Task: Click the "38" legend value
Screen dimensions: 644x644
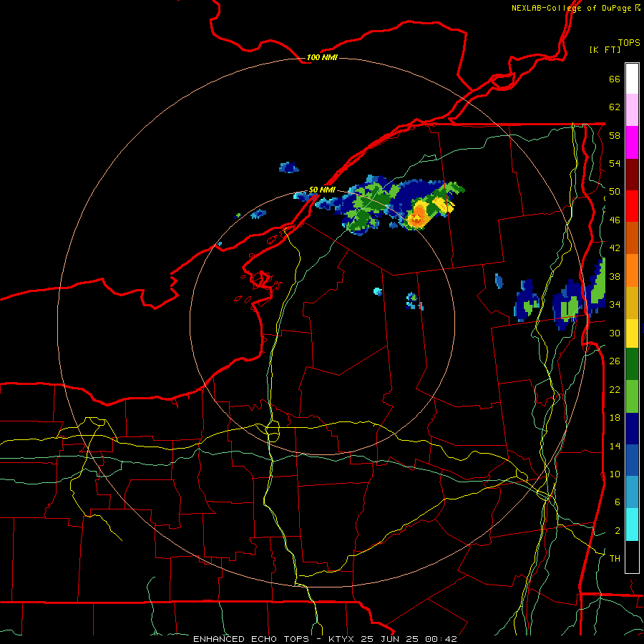Action: point(615,276)
